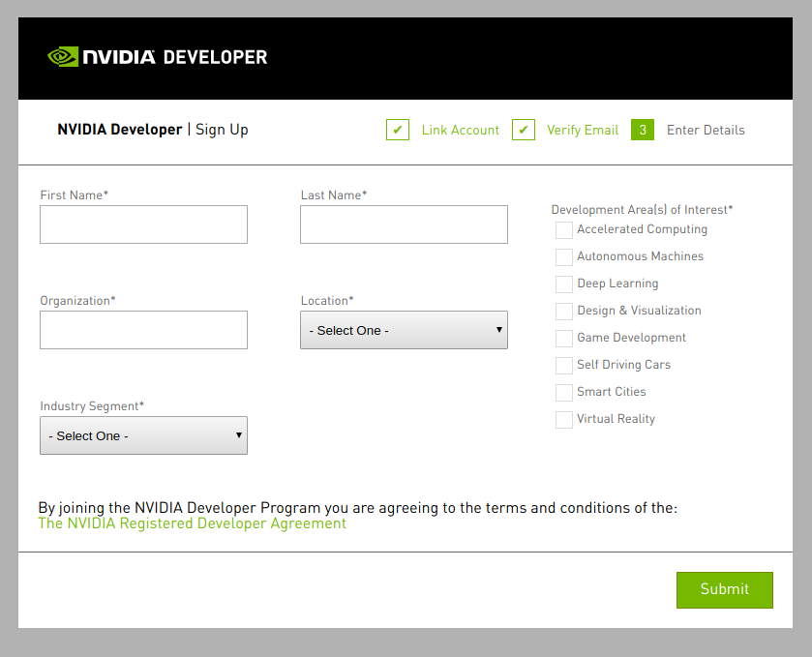Click the Self Driving Cars label text
Viewport: 812px width, 657px height.
(x=624, y=365)
